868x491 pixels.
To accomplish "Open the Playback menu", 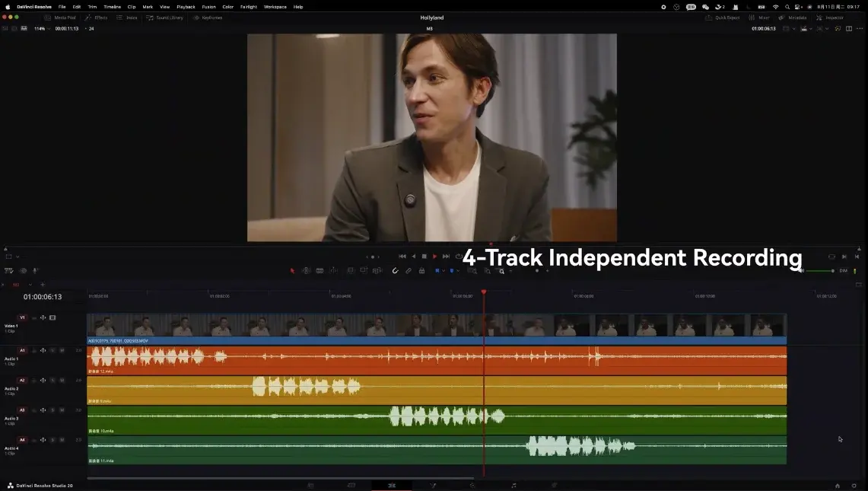I will pyautogui.click(x=186, y=7).
